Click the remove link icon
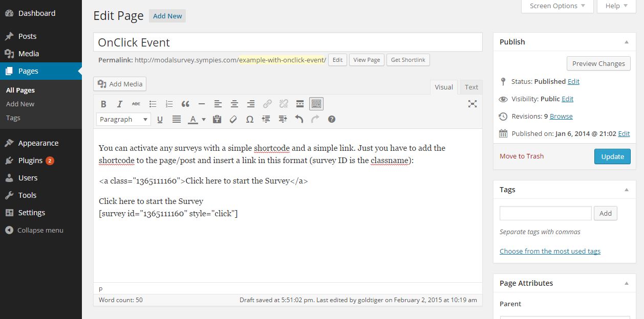The image size is (644, 319). click(x=284, y=104)
